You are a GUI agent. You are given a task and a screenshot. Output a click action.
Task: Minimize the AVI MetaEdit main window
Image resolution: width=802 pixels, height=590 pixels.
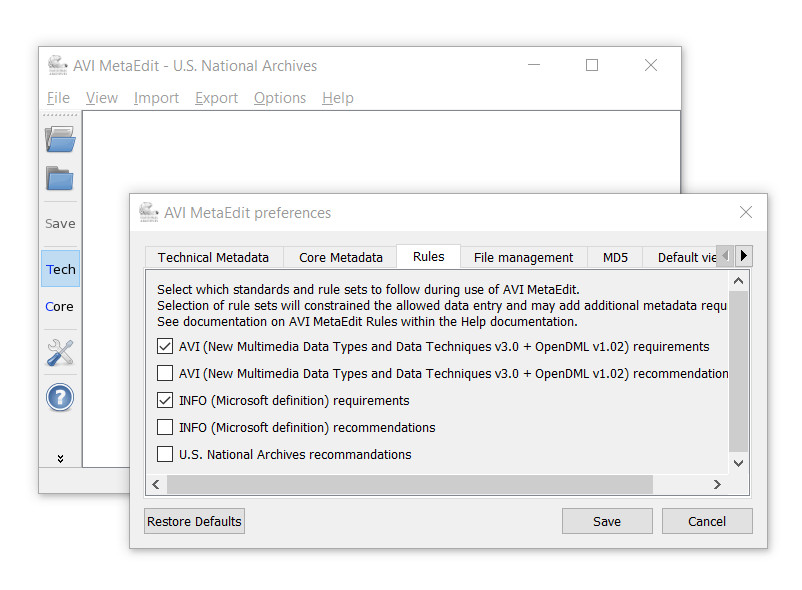[534, 65]
